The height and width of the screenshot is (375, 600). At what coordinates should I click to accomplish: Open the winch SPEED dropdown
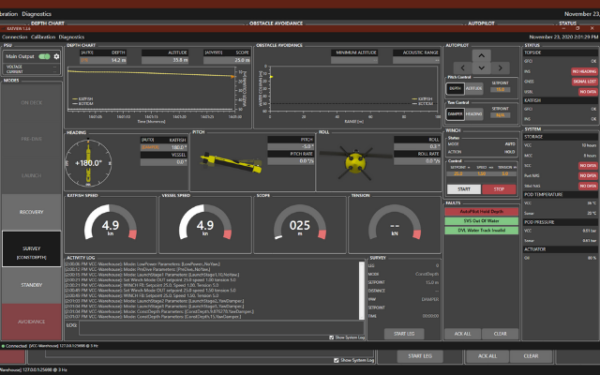click(484, 168)
